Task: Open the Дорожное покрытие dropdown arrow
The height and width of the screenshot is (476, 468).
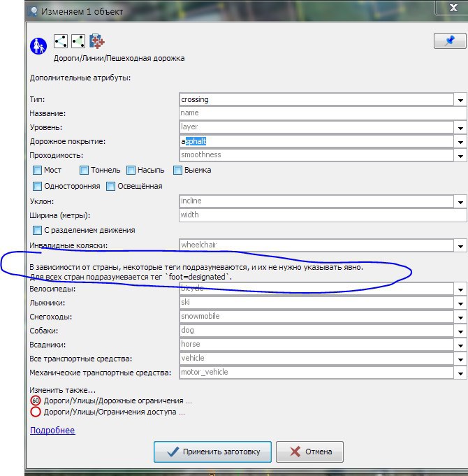Action: click(460, 141)
